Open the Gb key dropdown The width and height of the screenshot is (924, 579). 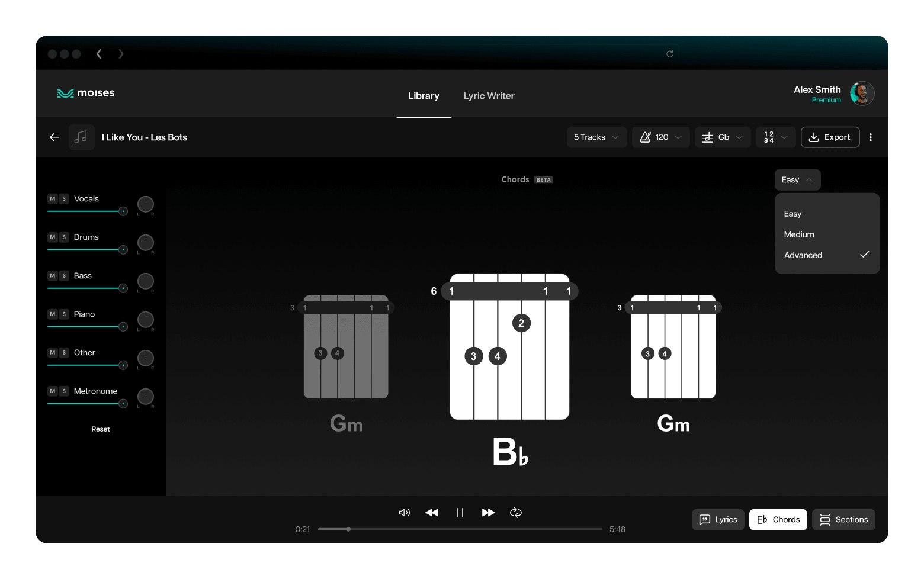(x=723, y=137)
